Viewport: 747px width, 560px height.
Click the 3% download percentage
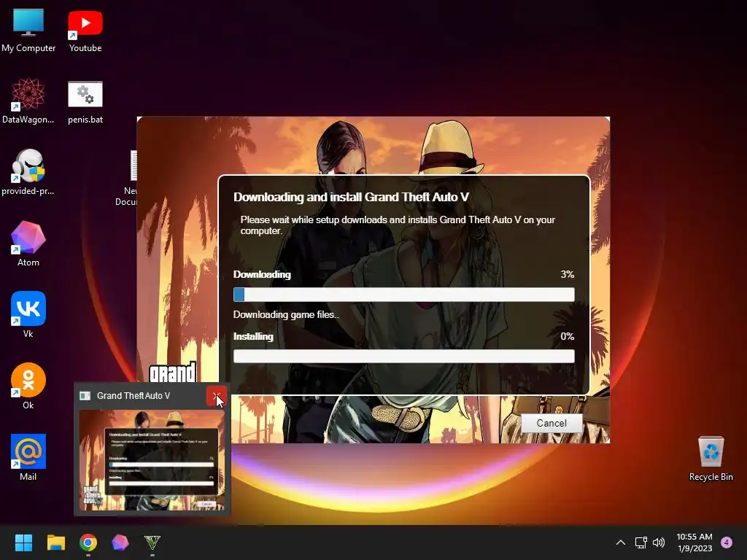click(x=567, y=274)
